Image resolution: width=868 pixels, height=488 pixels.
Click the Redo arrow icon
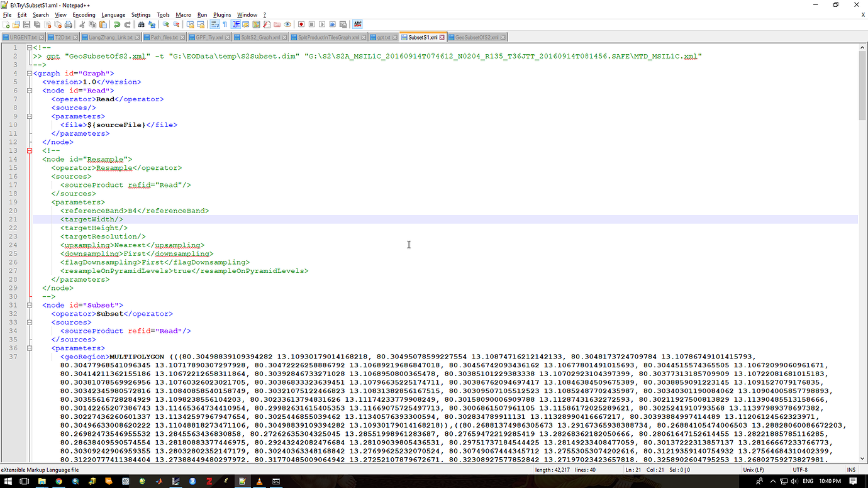click(128, 25)
